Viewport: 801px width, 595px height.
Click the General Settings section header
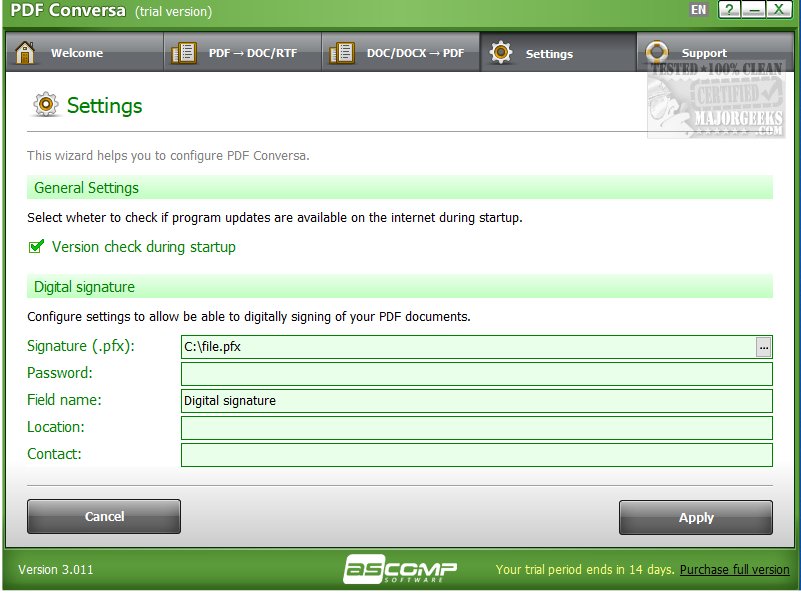pos(399,187)
